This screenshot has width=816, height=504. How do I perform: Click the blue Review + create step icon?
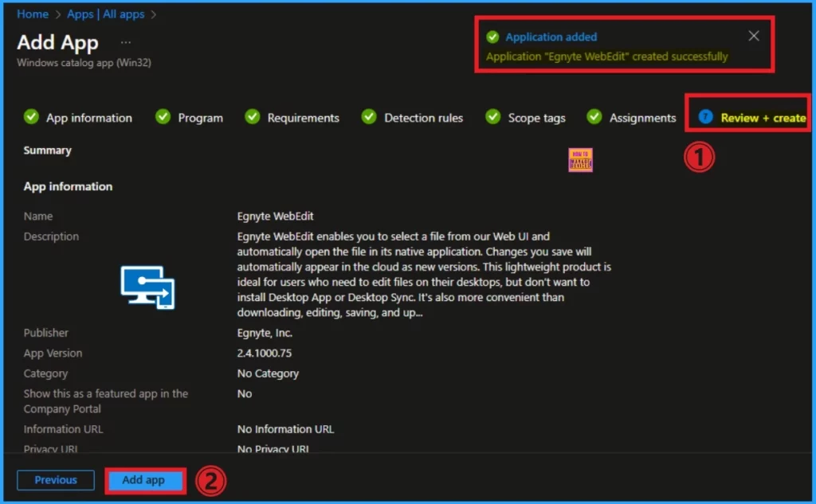pos(705,116)
